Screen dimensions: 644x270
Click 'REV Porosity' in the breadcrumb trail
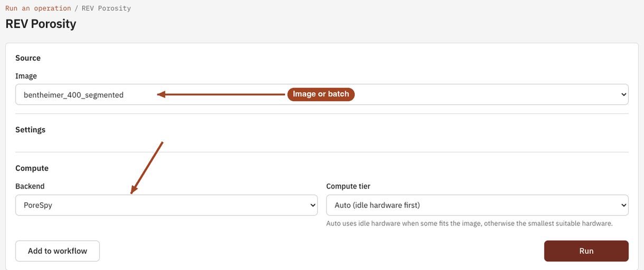coord(106,8)
